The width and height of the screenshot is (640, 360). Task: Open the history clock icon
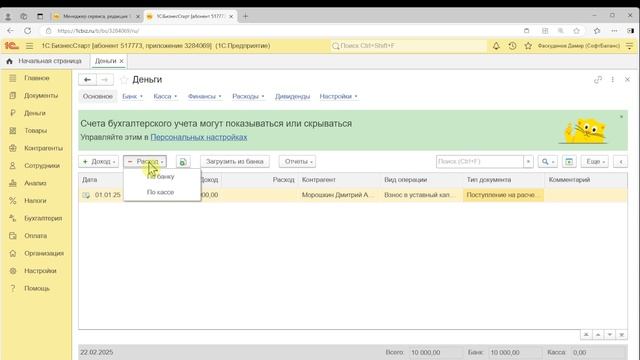(x=512, y=46)
